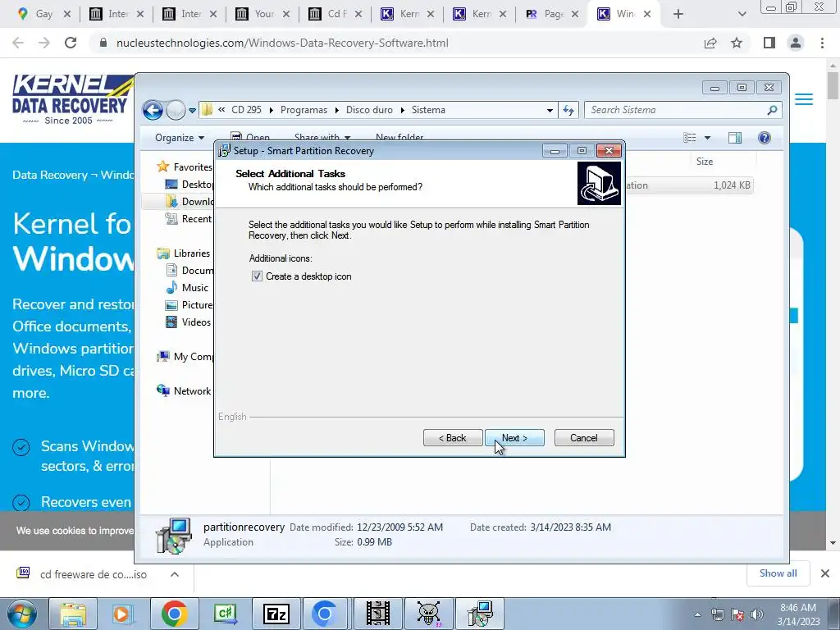Viewport: 840px width, 630px height.
Task: Expand the downloaded iso file options chevron
Action: tap(175, 574)
